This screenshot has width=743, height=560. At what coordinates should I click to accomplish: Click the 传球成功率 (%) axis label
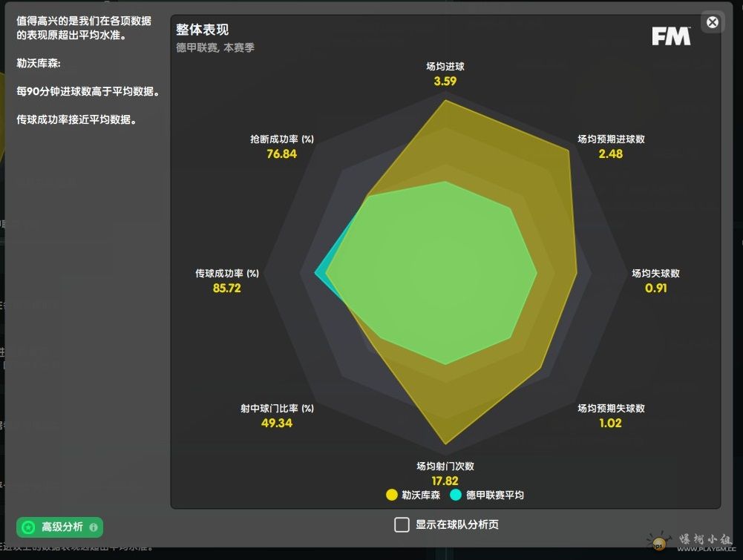227,274
